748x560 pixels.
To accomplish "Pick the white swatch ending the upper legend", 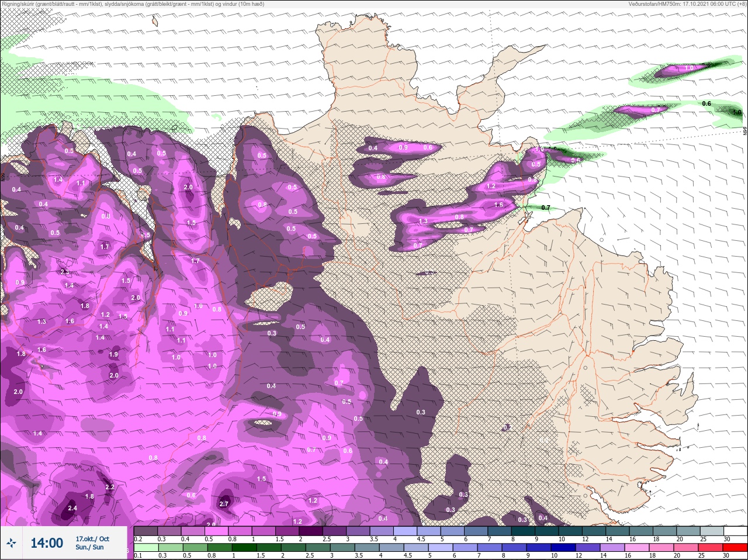I will [x=736, y=531].
